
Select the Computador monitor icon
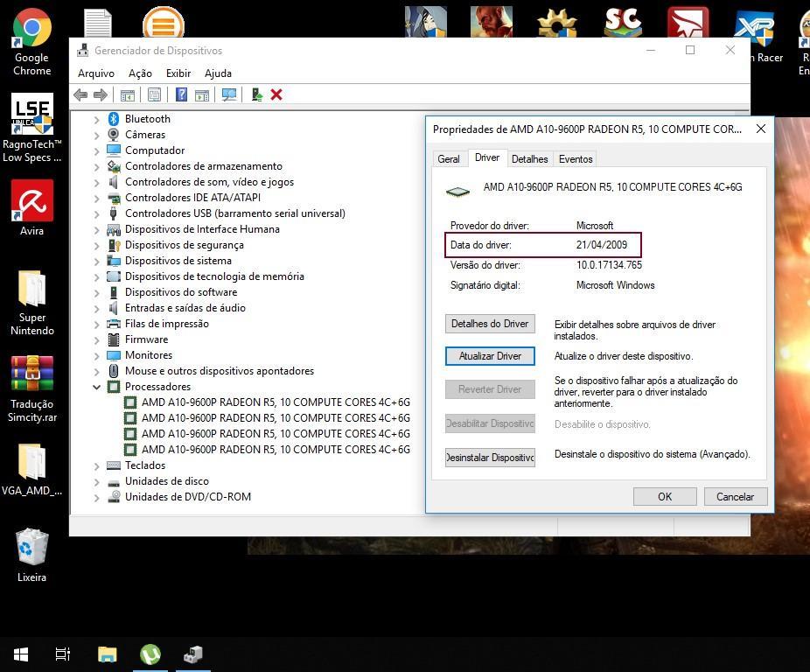point(114,150)
